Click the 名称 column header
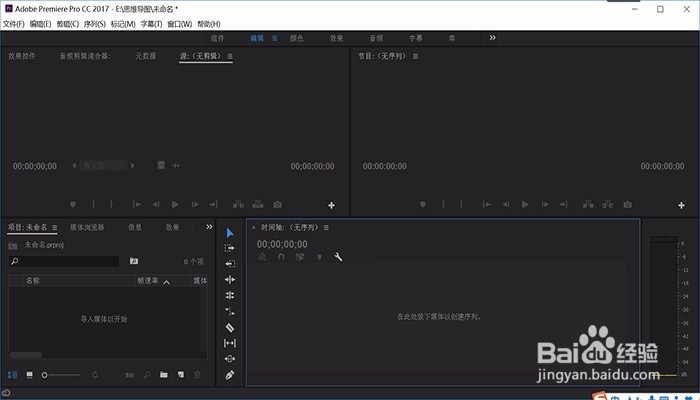This screenshot has height=400, width=700. point(33,280)
